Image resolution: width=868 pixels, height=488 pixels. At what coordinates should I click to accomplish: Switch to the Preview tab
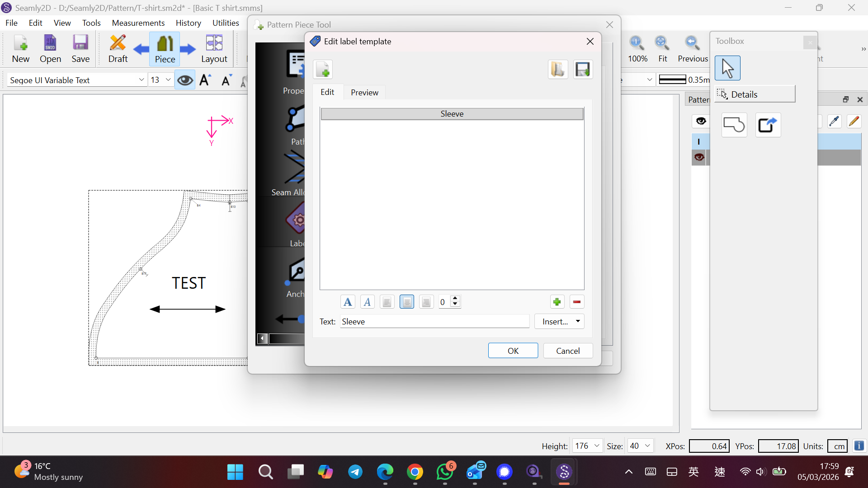(364, 92)
